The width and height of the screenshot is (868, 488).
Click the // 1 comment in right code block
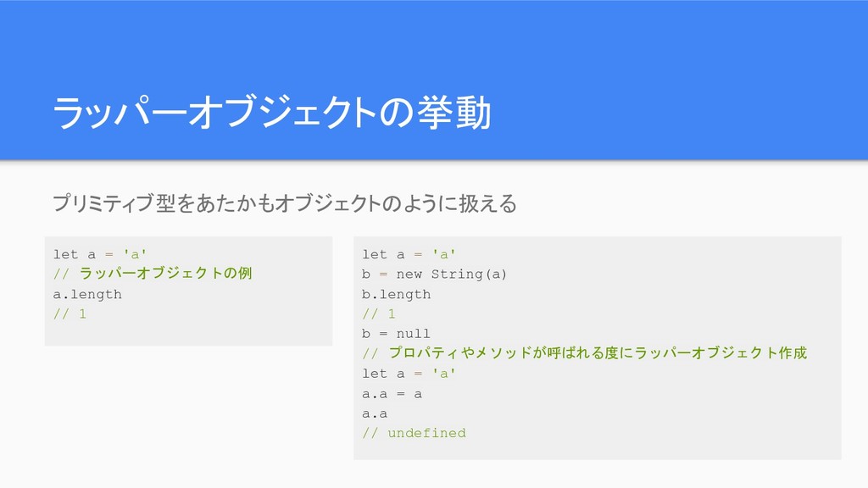click(379, 314)
